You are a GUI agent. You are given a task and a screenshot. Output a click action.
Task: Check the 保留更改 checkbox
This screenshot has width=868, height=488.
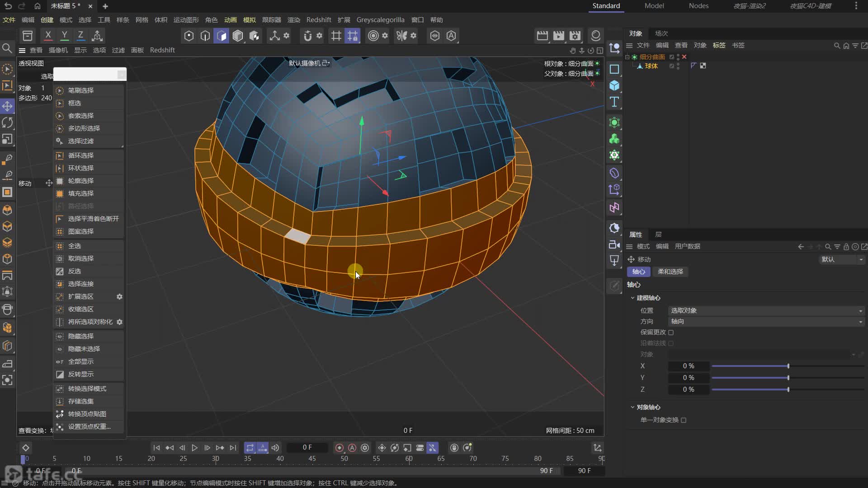click(x=671, y=333)
